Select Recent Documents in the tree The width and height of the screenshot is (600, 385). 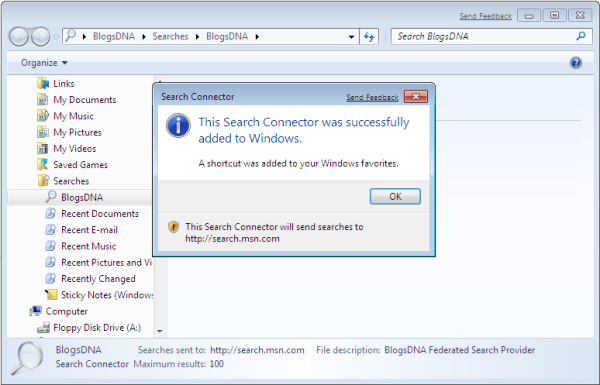pos(100,214)
